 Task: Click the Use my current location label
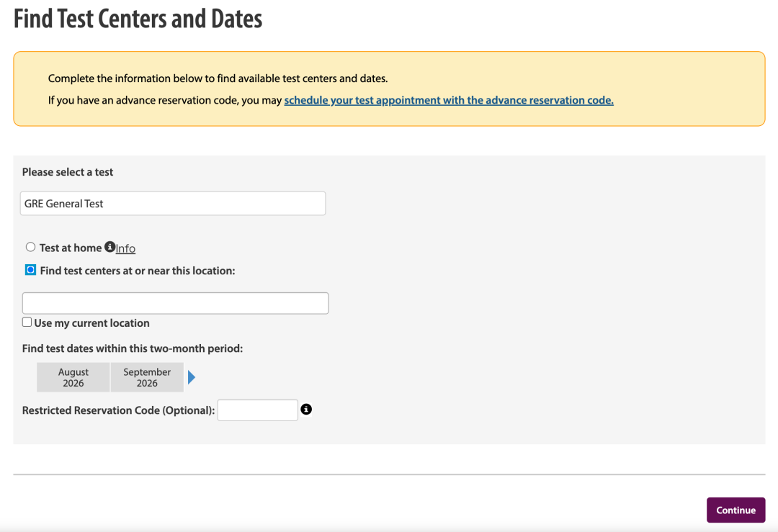click(91, 323)
